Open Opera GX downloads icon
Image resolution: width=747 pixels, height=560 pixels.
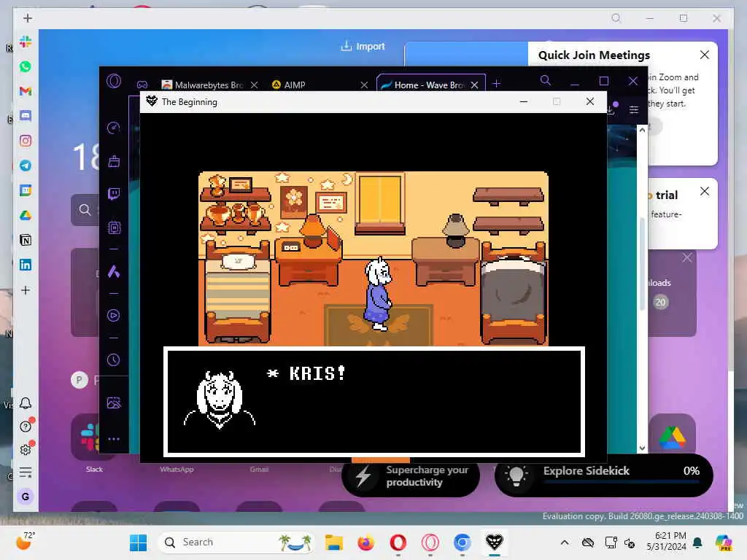[x=612, y=109]
